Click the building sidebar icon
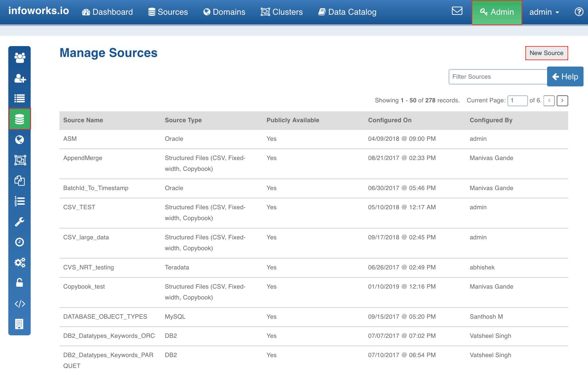 click(19, 324)
